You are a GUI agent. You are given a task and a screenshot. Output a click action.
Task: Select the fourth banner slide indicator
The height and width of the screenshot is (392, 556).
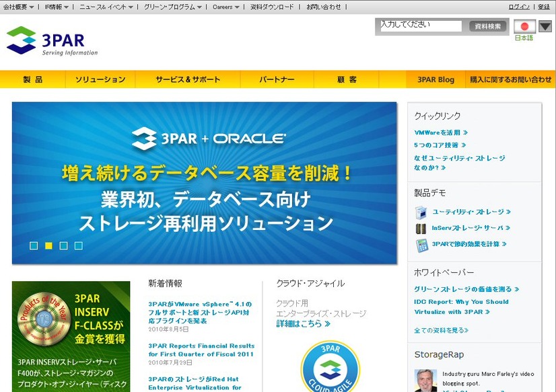pos(78,245)
